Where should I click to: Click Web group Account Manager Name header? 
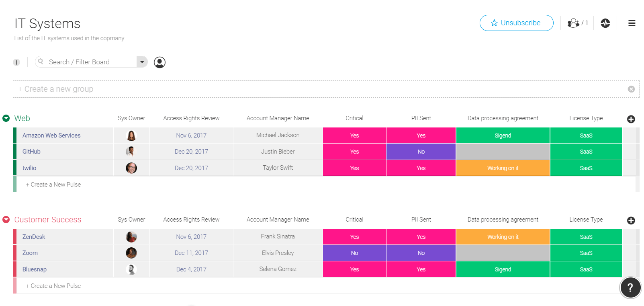278,118
